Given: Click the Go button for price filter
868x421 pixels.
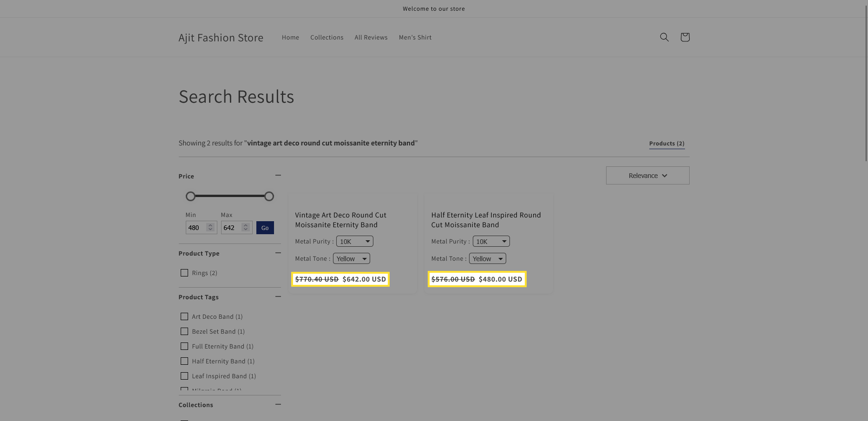Looking at the screenshot, I should (x=265, y=228).
